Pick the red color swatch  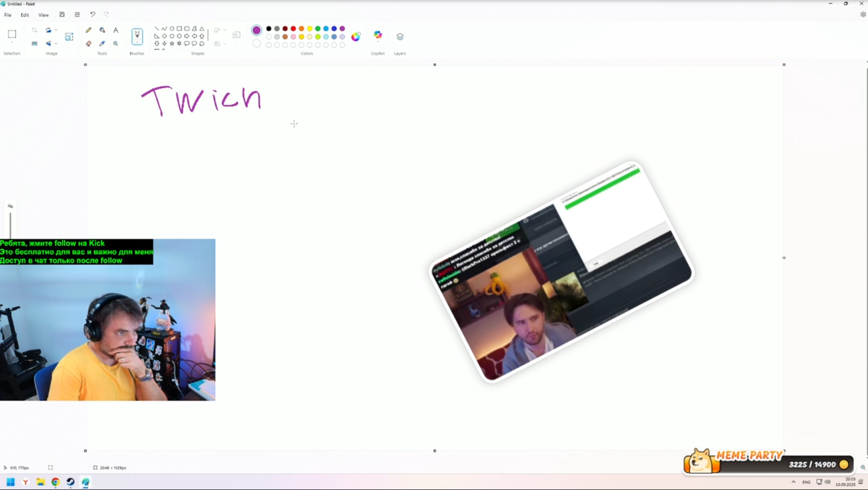click(293, 29)
